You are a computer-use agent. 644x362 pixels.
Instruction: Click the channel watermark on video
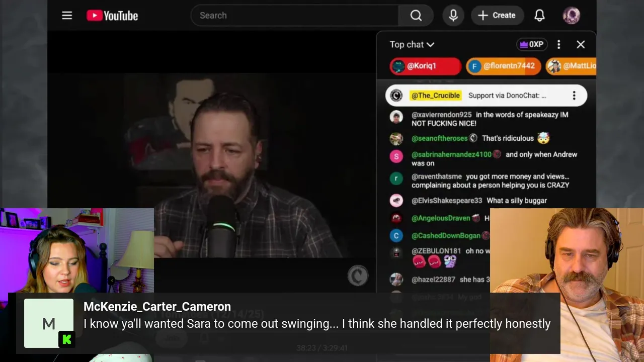(x=358, y=276)
